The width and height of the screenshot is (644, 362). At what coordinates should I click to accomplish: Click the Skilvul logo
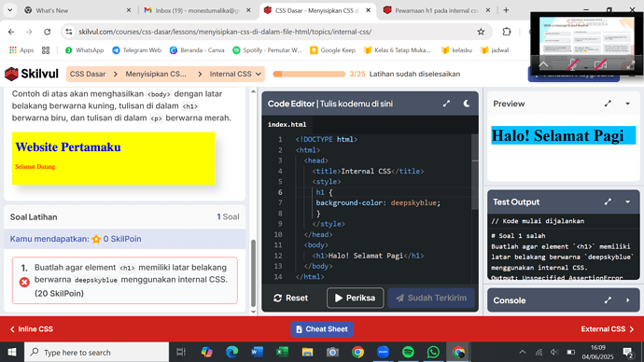(x=31, y=74)
